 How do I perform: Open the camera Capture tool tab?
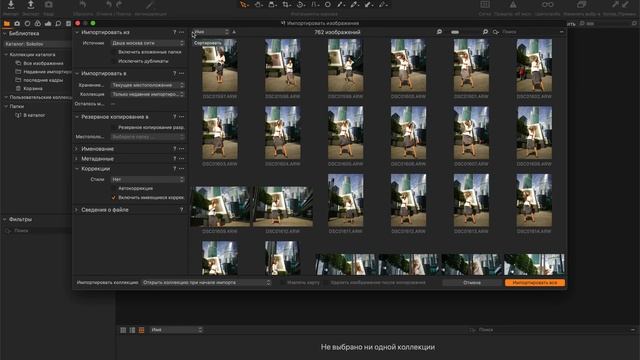(x=17, y=24)
